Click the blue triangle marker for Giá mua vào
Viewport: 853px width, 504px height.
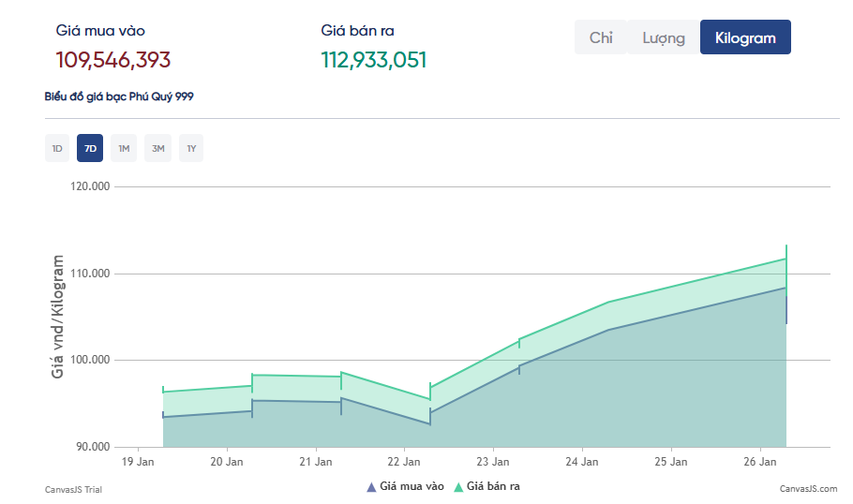[371, 486]
